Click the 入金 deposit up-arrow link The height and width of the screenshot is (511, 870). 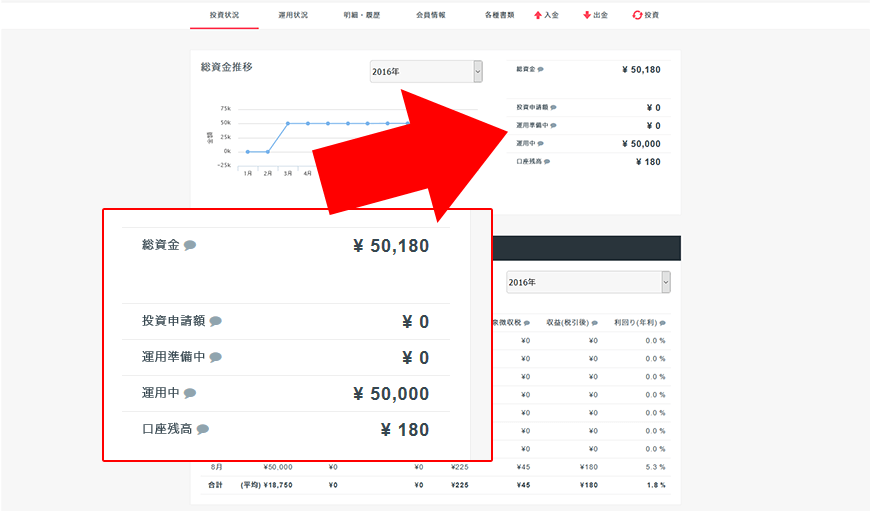547,15
